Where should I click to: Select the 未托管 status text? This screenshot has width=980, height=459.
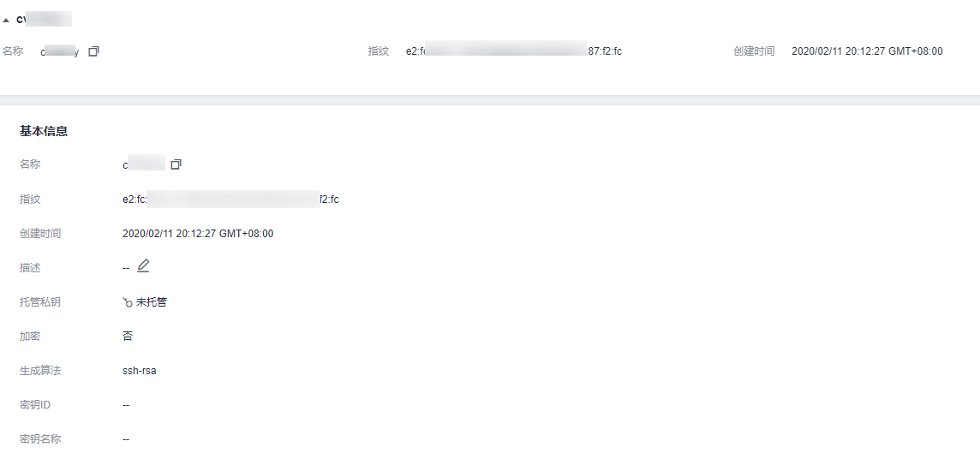tap(152, 302)
